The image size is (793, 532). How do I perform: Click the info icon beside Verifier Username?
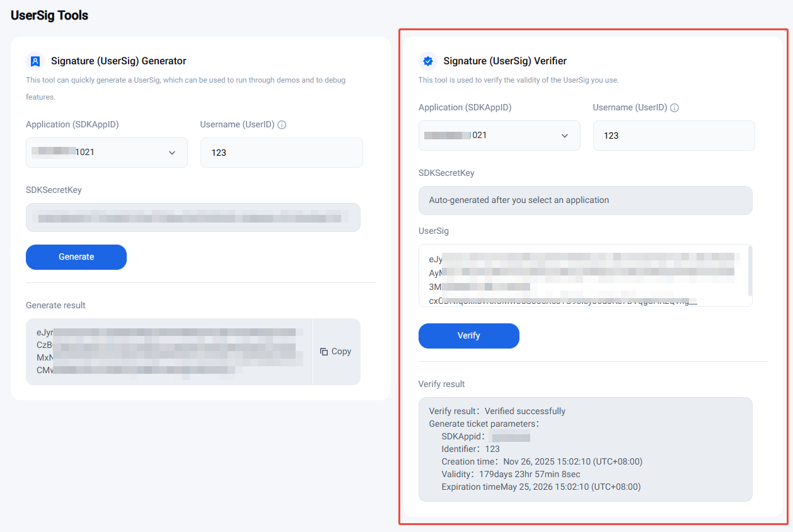[x=674, y=108]
